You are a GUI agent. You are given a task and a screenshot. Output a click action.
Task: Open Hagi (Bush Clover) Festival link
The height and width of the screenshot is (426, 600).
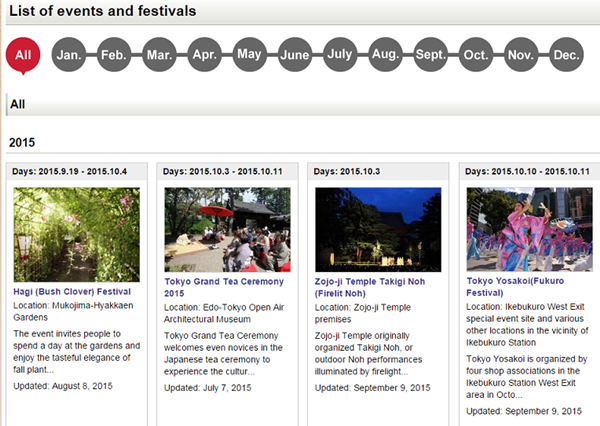[x=73, y=291]
